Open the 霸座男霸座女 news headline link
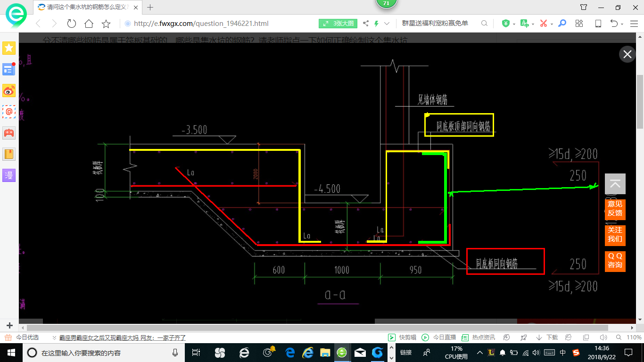Viewport: 644px width, 362px height. pyautogui.click(x=122, y=337)
